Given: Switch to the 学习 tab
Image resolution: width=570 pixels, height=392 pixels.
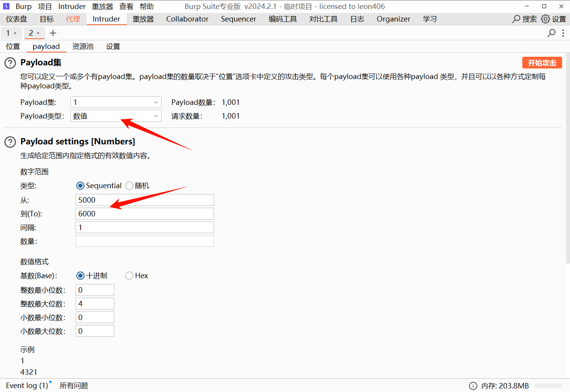Looking at the screenshot, I should (x=430, y=19).
